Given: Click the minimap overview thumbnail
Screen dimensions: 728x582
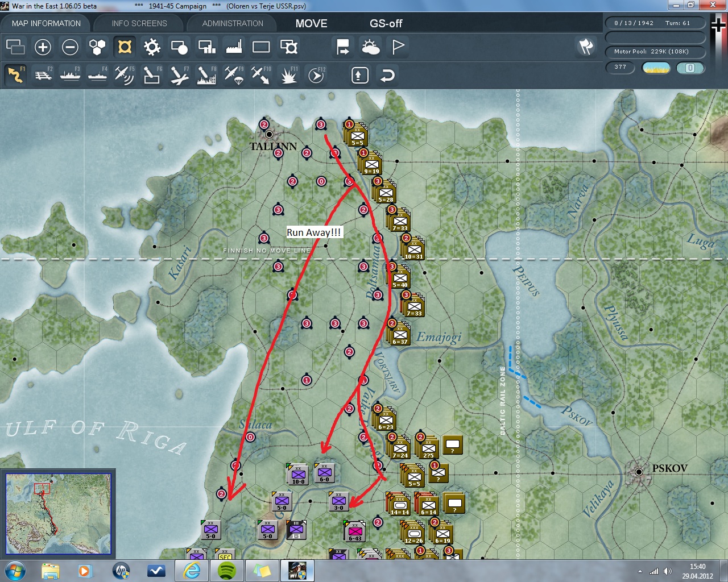Looking at the screenshot, I should point(58,514).
